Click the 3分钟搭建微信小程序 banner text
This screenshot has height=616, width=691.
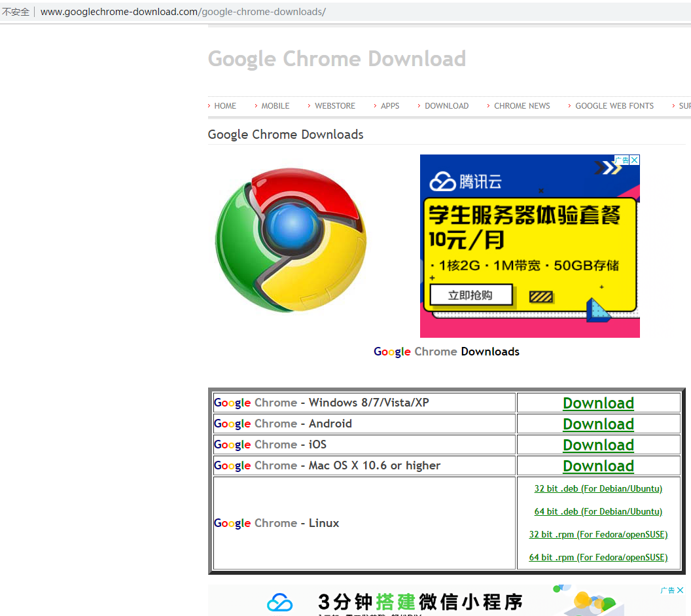click(420, 602)
